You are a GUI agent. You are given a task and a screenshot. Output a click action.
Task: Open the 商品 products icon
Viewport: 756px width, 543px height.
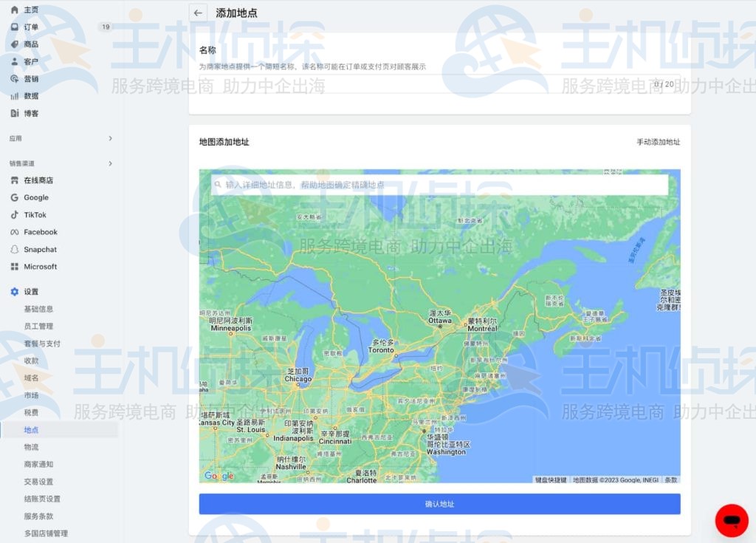16,45
